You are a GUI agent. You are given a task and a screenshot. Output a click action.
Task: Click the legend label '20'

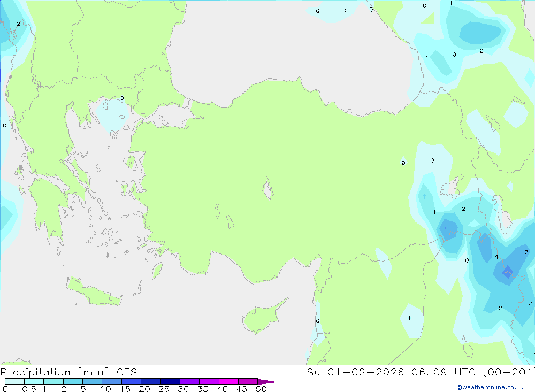[x=144, y=389]
